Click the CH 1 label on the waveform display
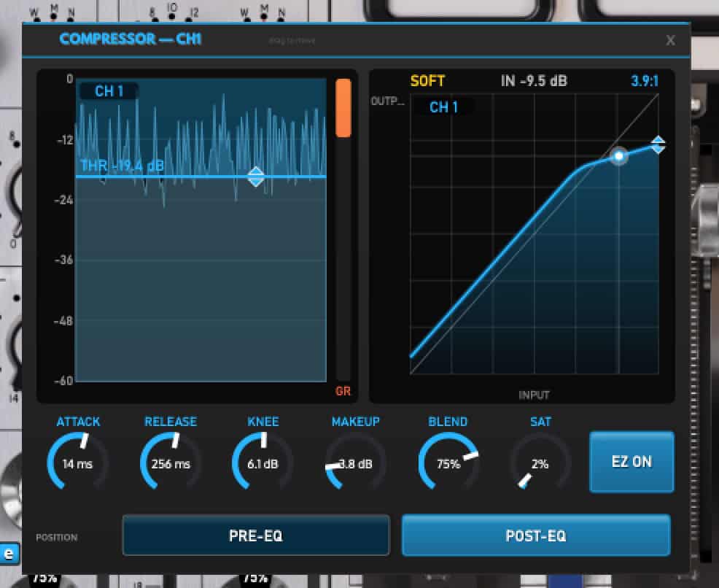 109,91
